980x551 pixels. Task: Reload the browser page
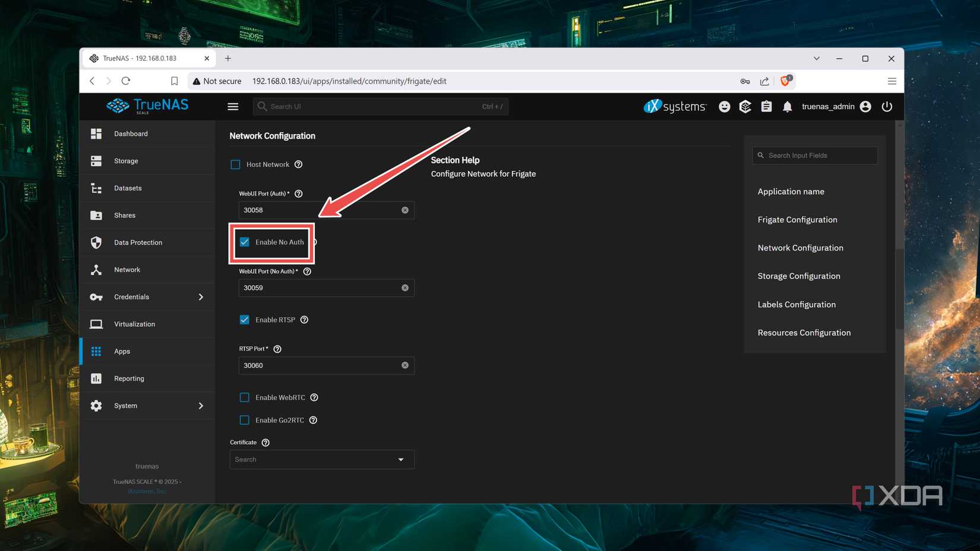(126, 81)
